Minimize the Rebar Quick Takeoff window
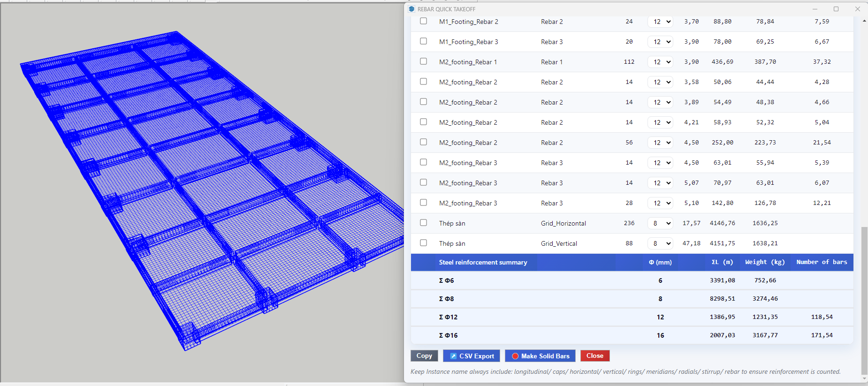 coord(815,9)
